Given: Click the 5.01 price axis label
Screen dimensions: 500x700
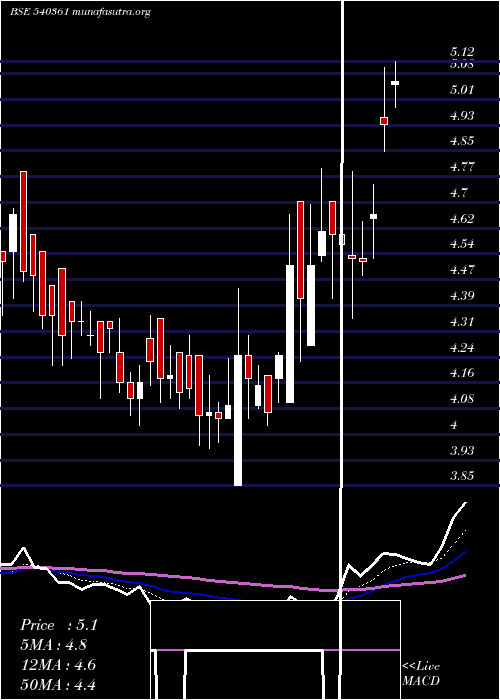Looking at the screenshot, I should (462, 90).
